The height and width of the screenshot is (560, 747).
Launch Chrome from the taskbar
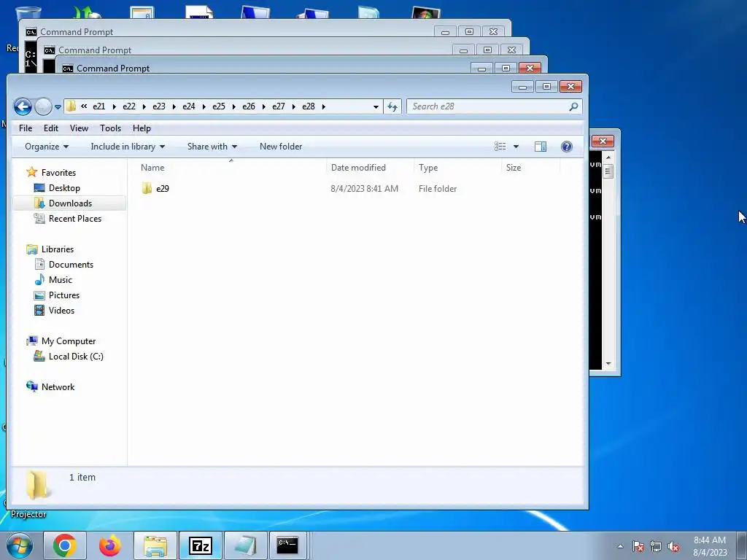click(65, 545)
